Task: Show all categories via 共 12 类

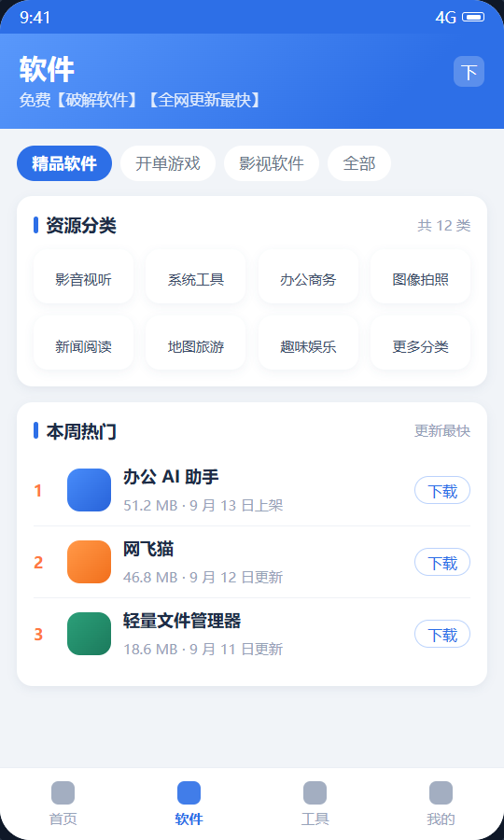Action: (x=444, y=226)
